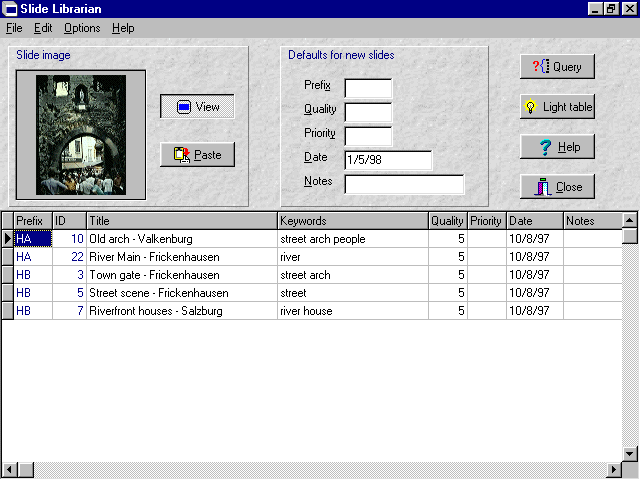Click the Help button with question mark
The height and width of the screenshot is (480, 640).
pyautogui.click(x=557, y=147)
